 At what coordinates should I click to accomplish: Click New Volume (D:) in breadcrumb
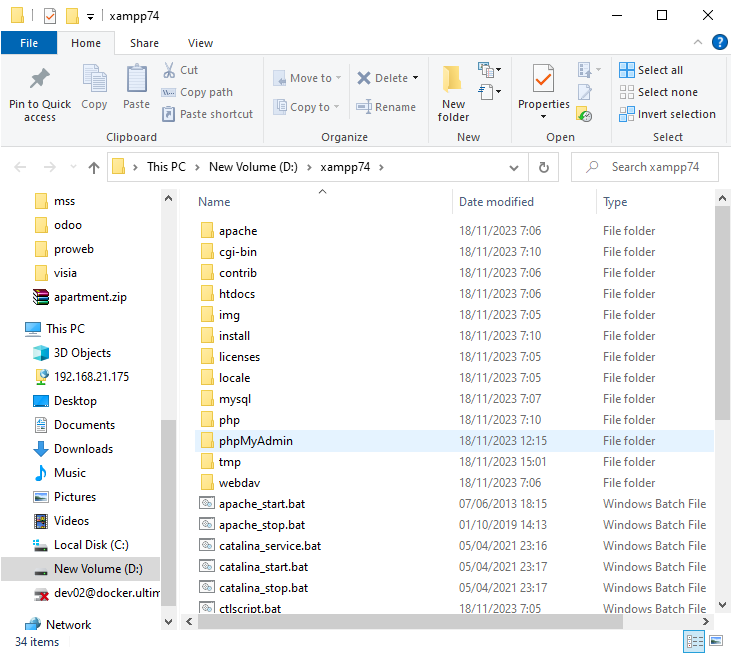[x=253, y=167]
